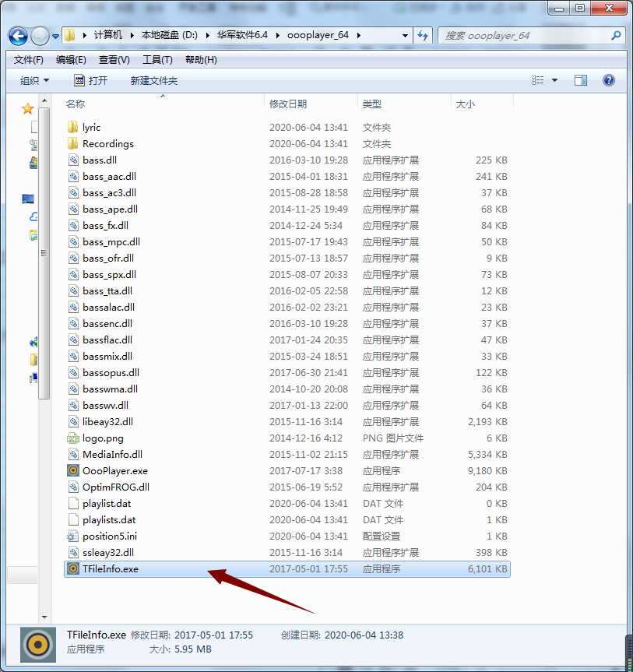Click the lyric folder icon
This screenshot has height=672, width=633.
click(73, 127)
